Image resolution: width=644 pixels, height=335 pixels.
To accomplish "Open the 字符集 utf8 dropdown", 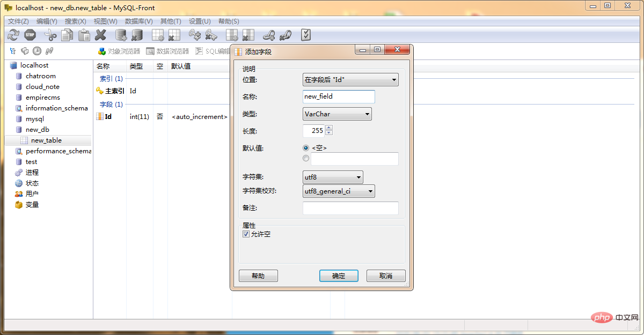I will pos(333,177).
